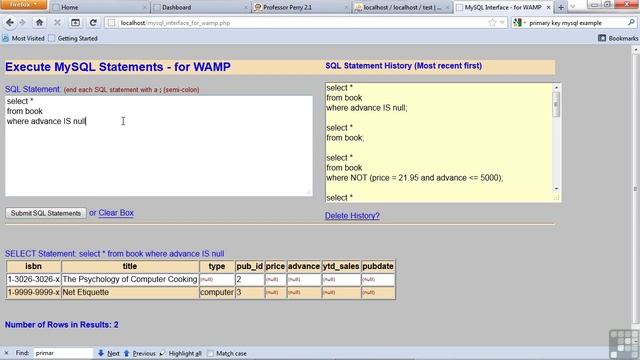Screen dimensions: 640x360
Task: Go back with the browser back arrow
Action: pos(10,23)
